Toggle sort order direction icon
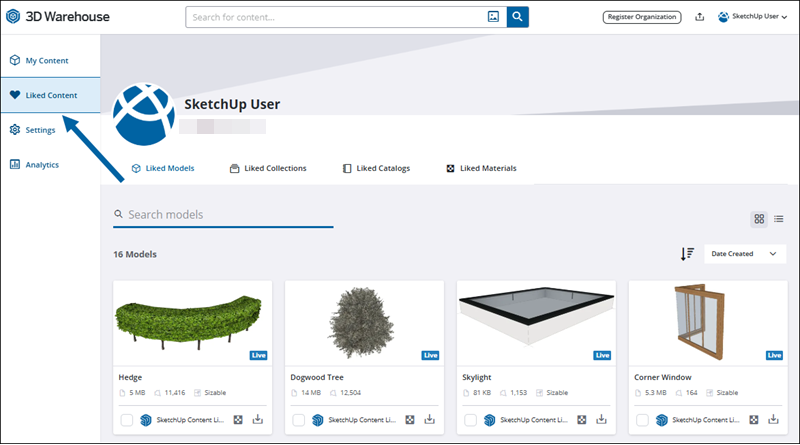The image size is (800, 445). (687, 254)
